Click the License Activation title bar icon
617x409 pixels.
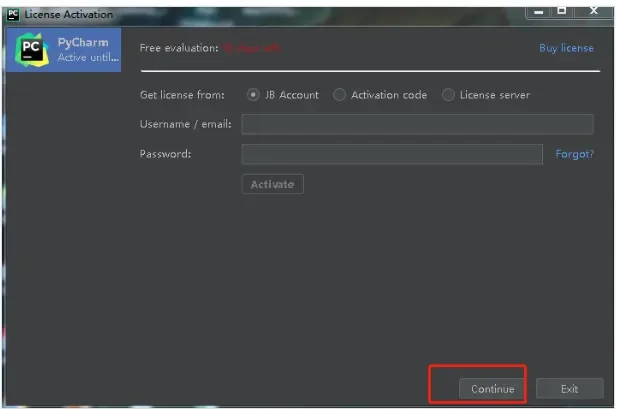(13, 14)
